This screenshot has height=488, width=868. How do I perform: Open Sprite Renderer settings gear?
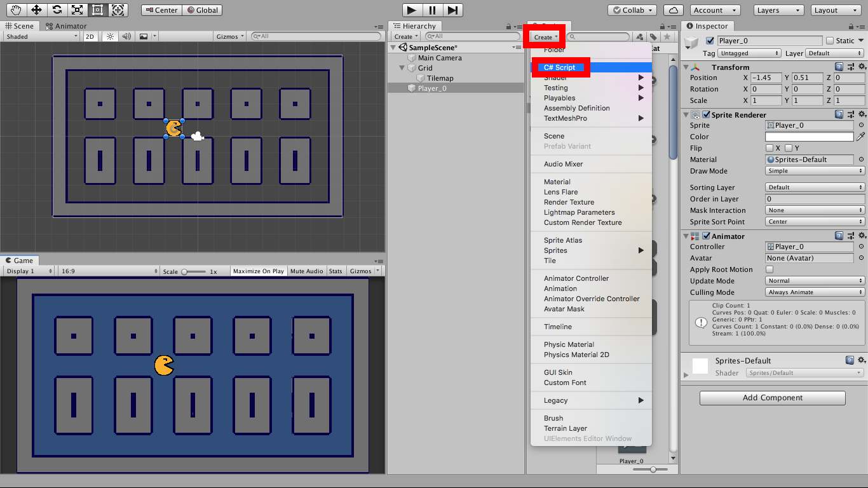click(x=862, y=114)
